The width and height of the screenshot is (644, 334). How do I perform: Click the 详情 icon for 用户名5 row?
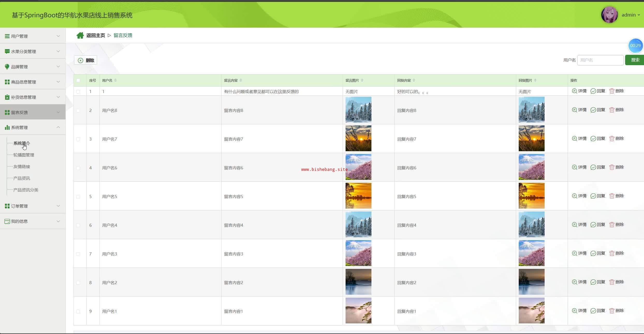[x=574, y=196]
